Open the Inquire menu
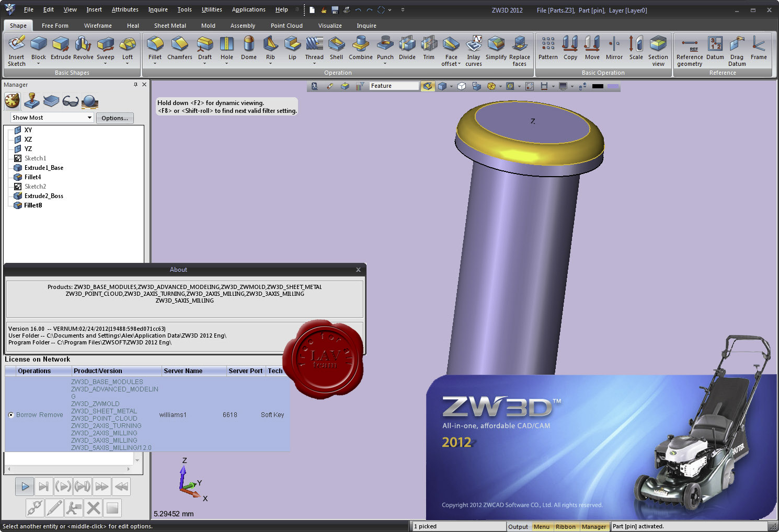 coord(158,9)
